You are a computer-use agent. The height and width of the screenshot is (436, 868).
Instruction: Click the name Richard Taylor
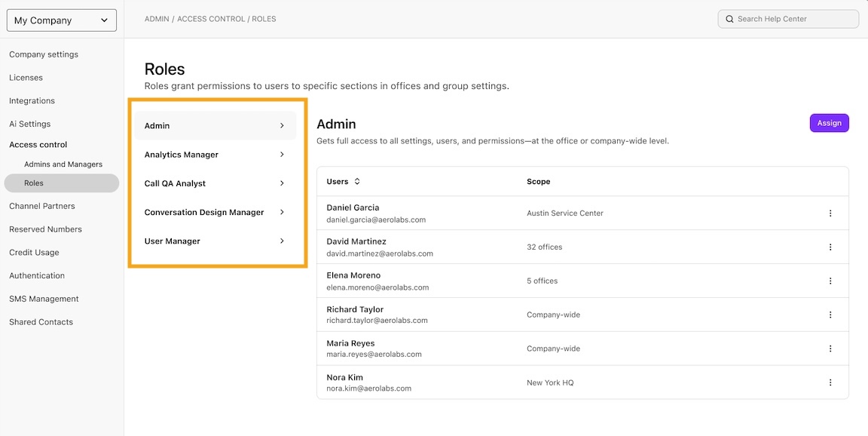tap(355, 309)
